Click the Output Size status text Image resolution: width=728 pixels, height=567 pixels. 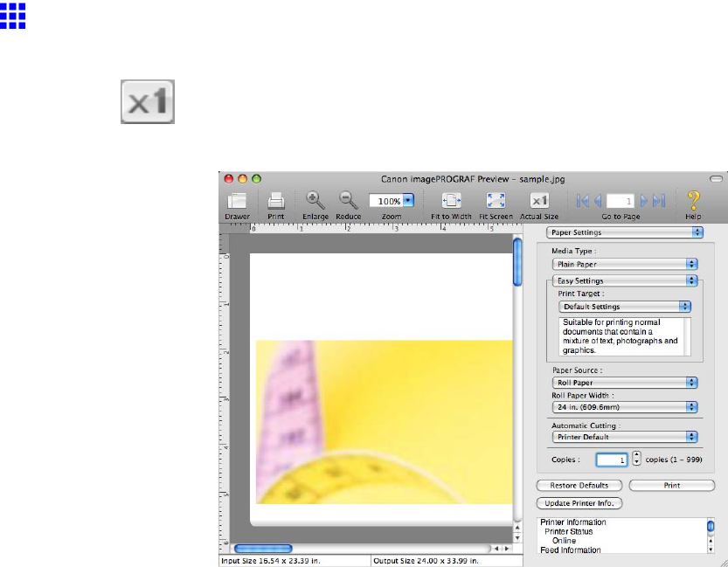(x=426, y=561)
